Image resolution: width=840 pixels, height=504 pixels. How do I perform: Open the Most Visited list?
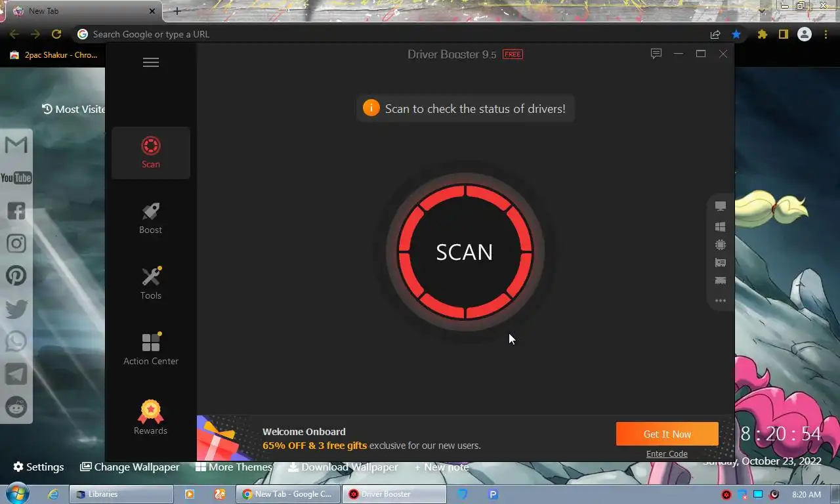click(x=73, y=109)
